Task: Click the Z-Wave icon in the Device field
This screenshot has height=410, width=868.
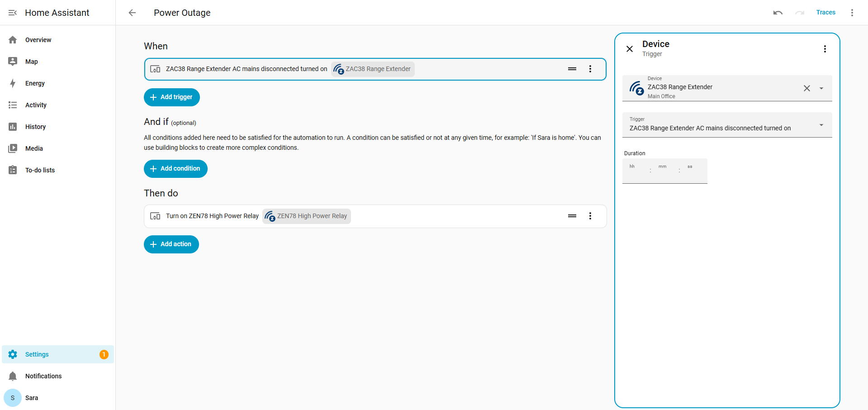Action: point(637,88)
